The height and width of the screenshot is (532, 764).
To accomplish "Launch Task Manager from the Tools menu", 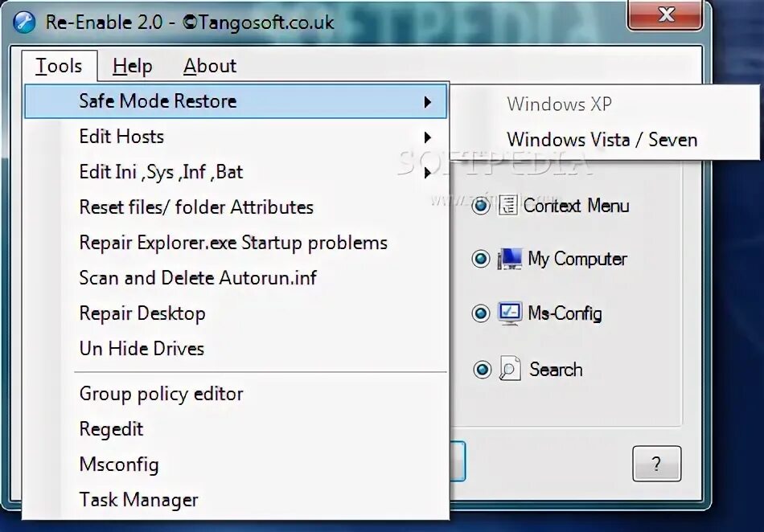I will pos(236,499).
